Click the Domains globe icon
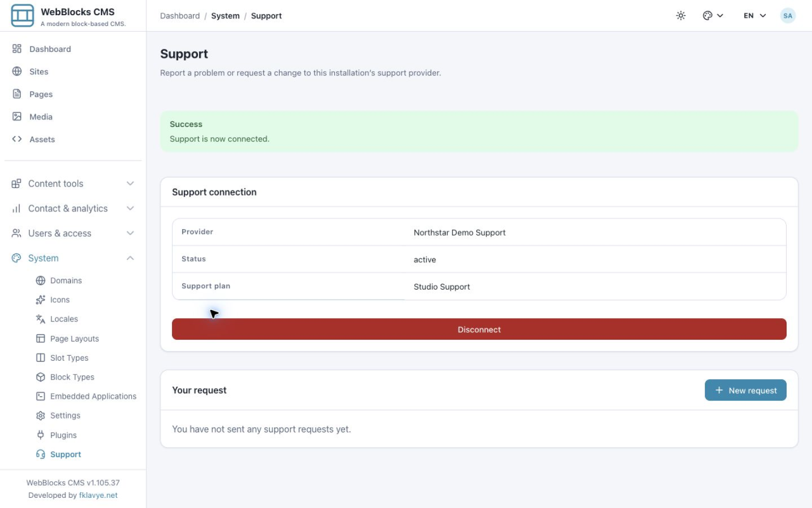The width and height of the screenshot is (812, 508). pos(41,281)
